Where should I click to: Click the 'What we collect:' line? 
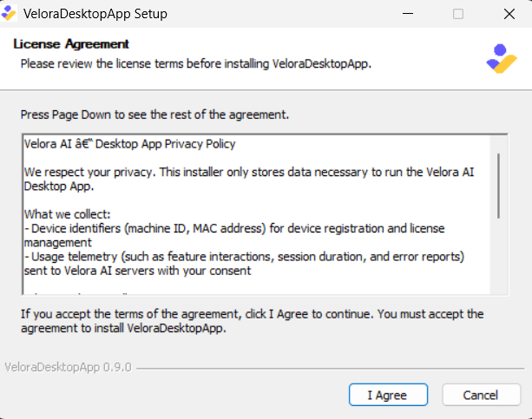click(67, 214)
